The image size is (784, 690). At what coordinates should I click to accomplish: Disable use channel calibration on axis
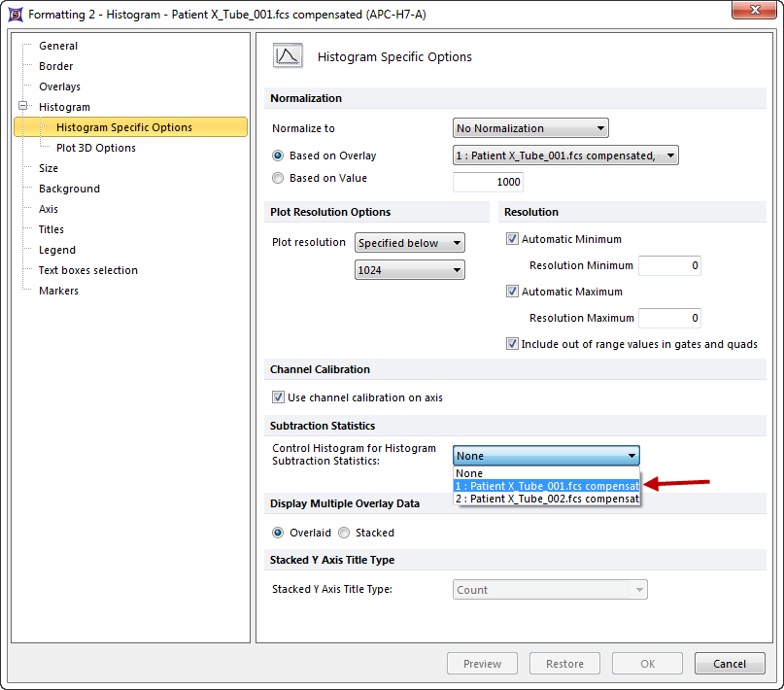(x=279, y=397)
